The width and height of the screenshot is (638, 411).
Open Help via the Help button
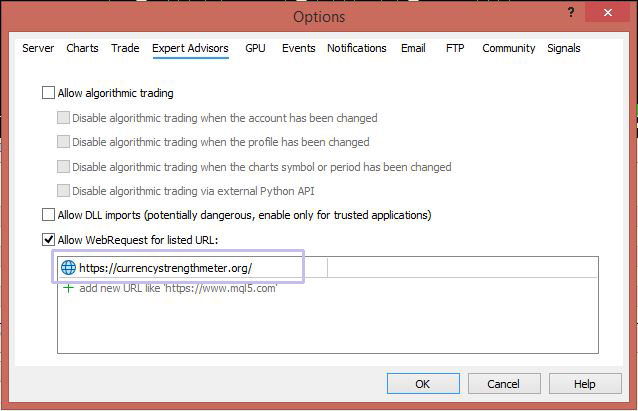pyautogui.click(x=585, y=384)
